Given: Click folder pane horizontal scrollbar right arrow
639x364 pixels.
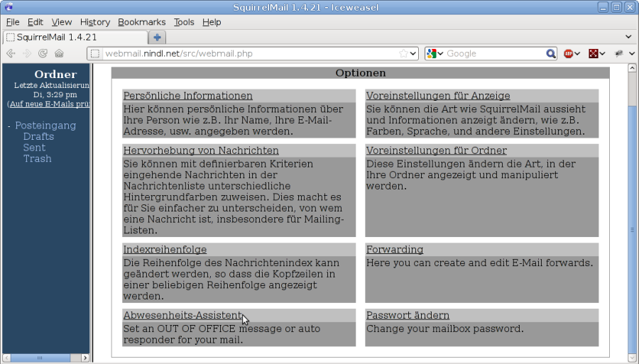Looking at the screenshot, I should tap(85, 358).
